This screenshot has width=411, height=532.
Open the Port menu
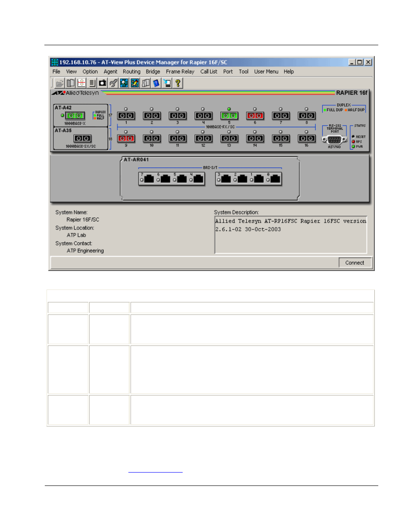point(228,72)
